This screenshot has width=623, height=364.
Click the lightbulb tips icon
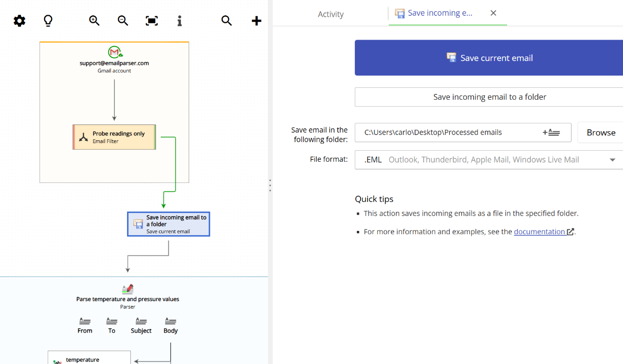point(48,21)
